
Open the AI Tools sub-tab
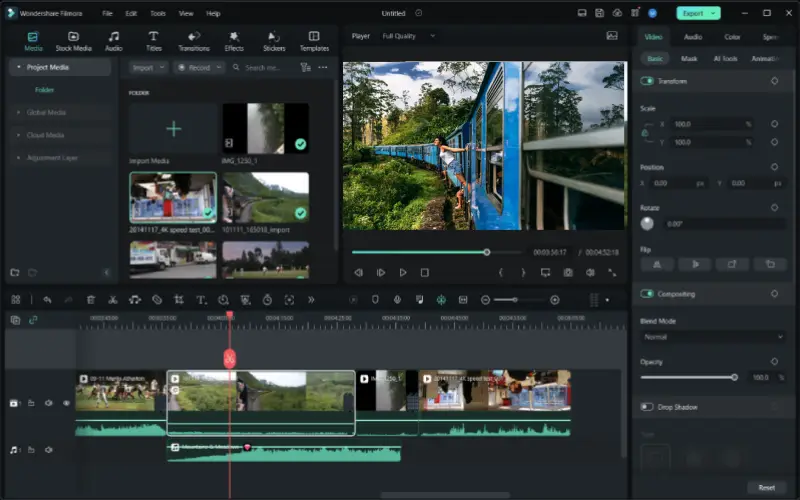pyautogui.click(x=725, y=59)
